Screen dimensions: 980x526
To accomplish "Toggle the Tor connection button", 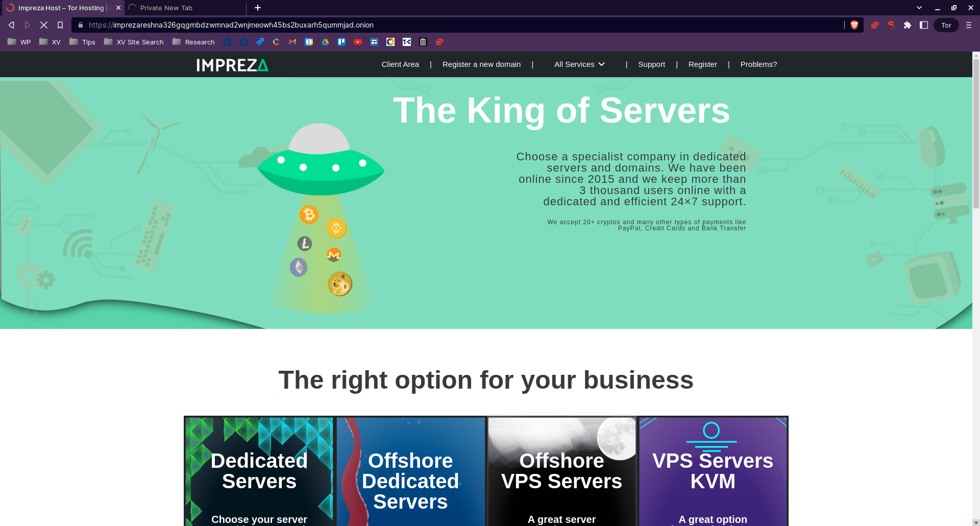I will click(x=946, y=25).
